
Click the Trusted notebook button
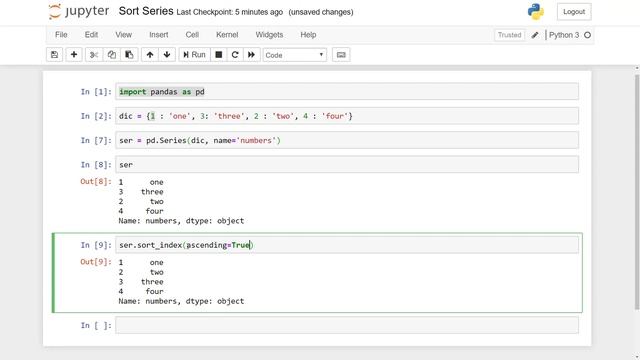[x=509, y=35]
